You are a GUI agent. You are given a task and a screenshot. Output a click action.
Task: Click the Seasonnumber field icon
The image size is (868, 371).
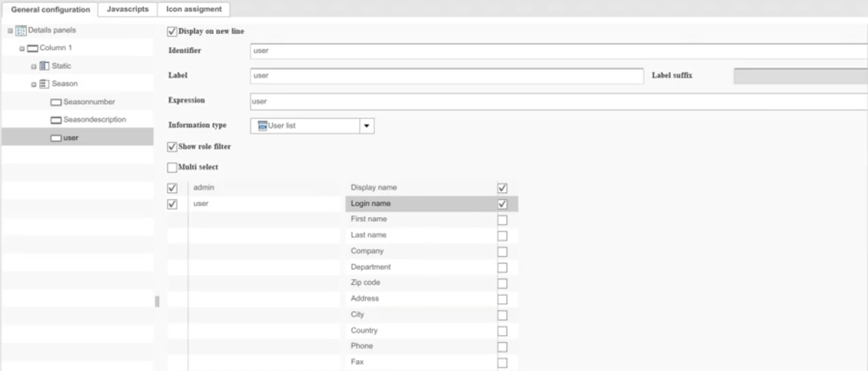[x=55, y=102]
